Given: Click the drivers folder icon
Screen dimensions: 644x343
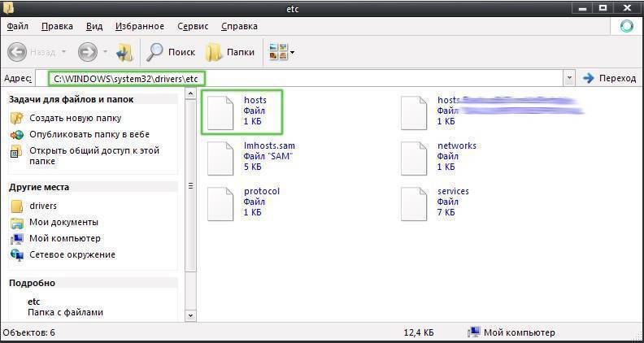Looking at the screenshot, I should pyautogui.click(x=17, y=206).
